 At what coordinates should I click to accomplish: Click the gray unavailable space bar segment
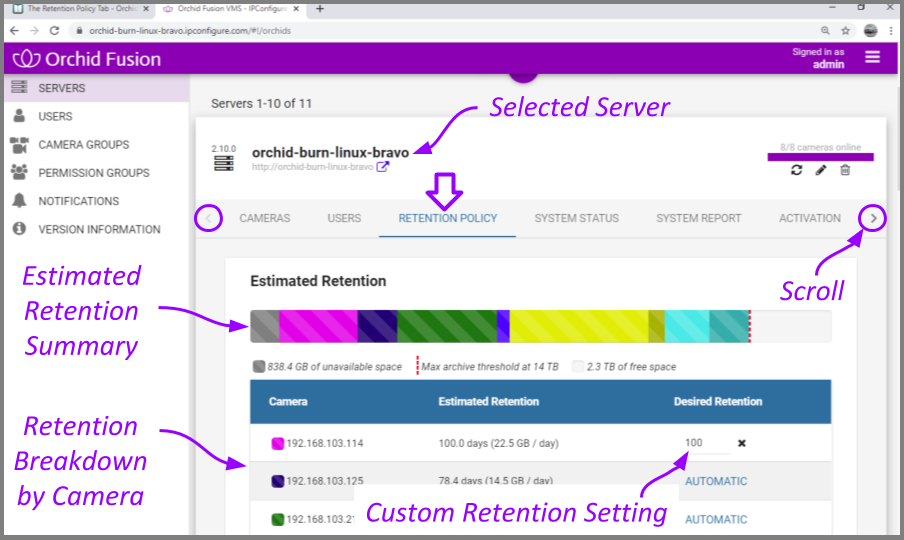point(265,326)
